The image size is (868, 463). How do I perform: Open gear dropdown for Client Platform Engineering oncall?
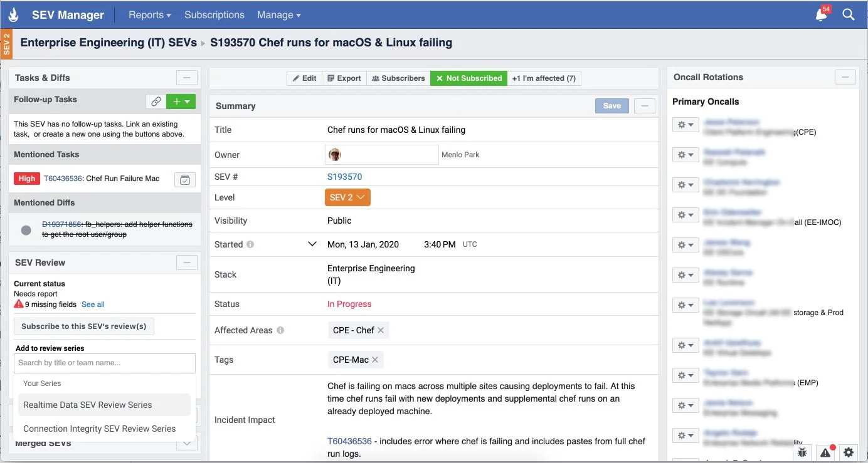(x=685, y=125)
